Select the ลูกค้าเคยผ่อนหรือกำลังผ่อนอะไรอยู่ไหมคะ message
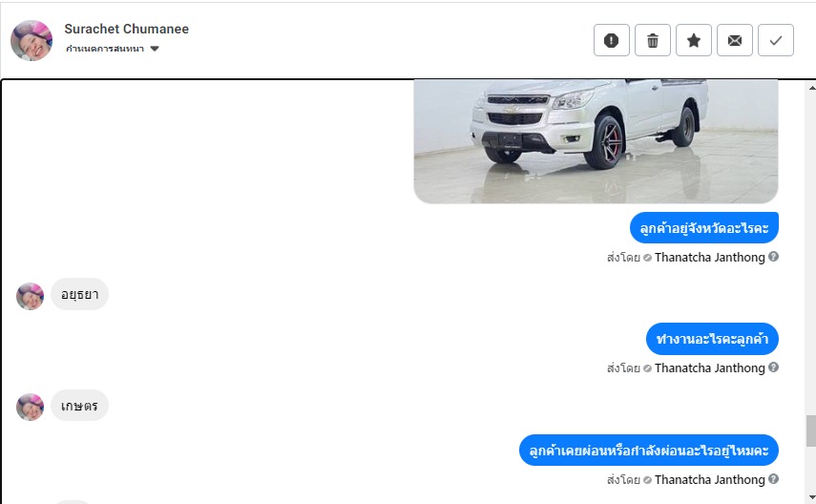Image resolution: width=816 pixels, height=504 pixels. (649, 451)
